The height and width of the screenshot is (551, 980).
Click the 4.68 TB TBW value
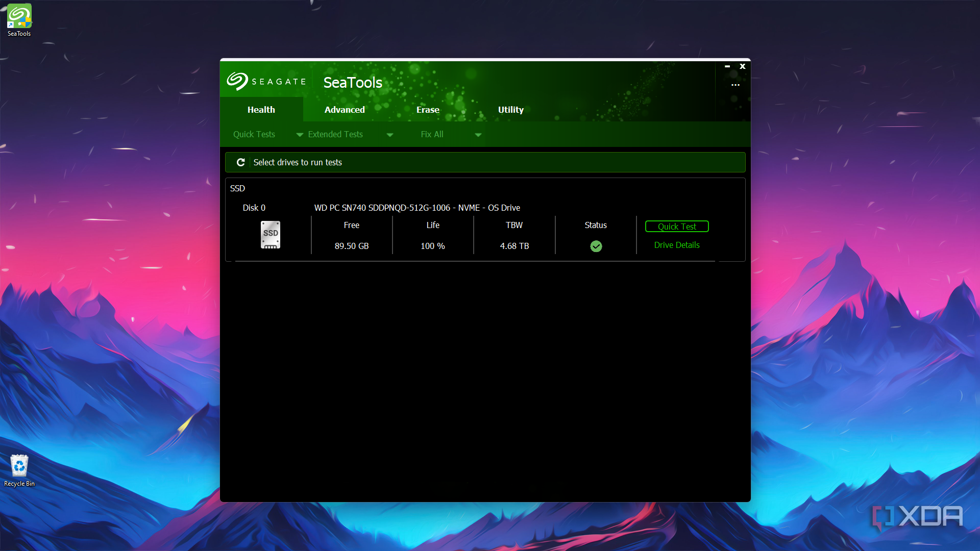pyautogui.click(x=514, y=246)
